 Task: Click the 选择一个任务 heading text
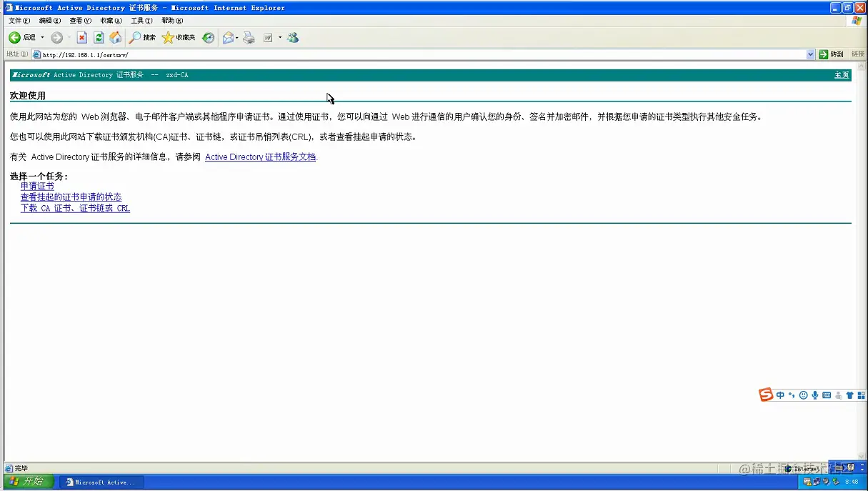(x=39, y=177)
